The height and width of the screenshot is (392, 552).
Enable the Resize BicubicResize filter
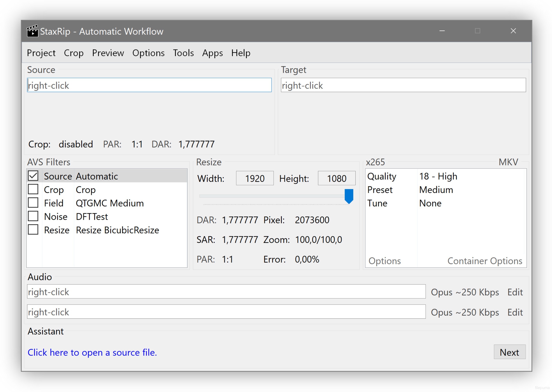[x=33, y=230]
